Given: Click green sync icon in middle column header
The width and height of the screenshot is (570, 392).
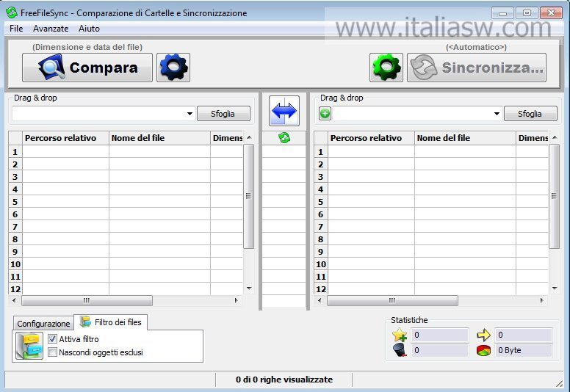Looking at the screenshot, I should click(284, 138).
